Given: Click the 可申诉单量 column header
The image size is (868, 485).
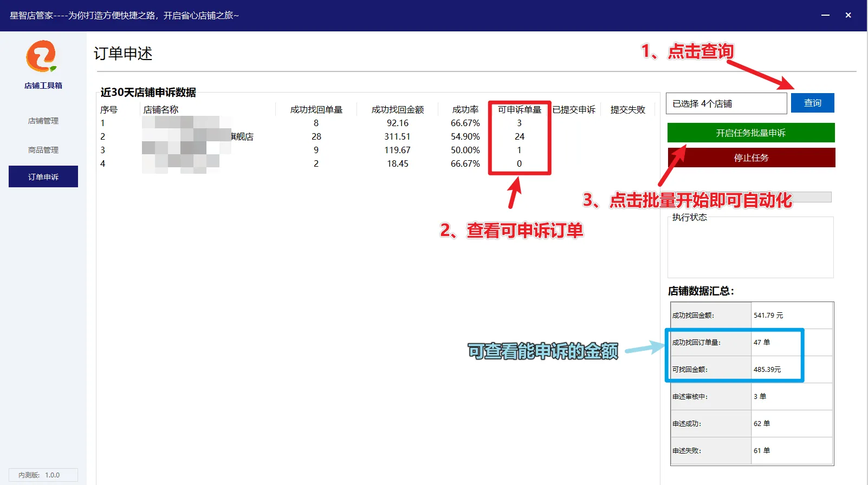Looking at the screenshot, I should coord(520,109).
